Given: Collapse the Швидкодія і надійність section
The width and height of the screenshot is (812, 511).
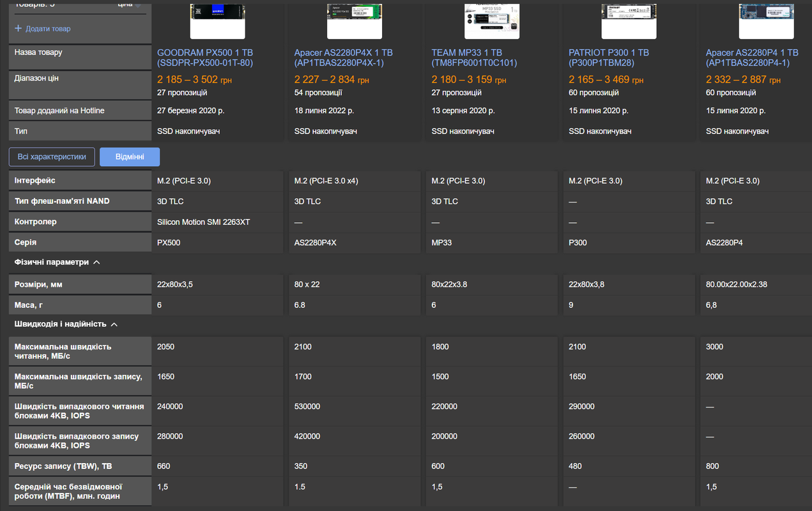Looking at the screenshot, I should click(x=114, y=324).
